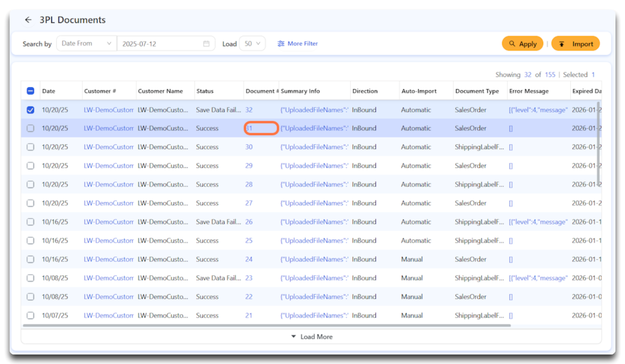Open document number 31 link

249,128
